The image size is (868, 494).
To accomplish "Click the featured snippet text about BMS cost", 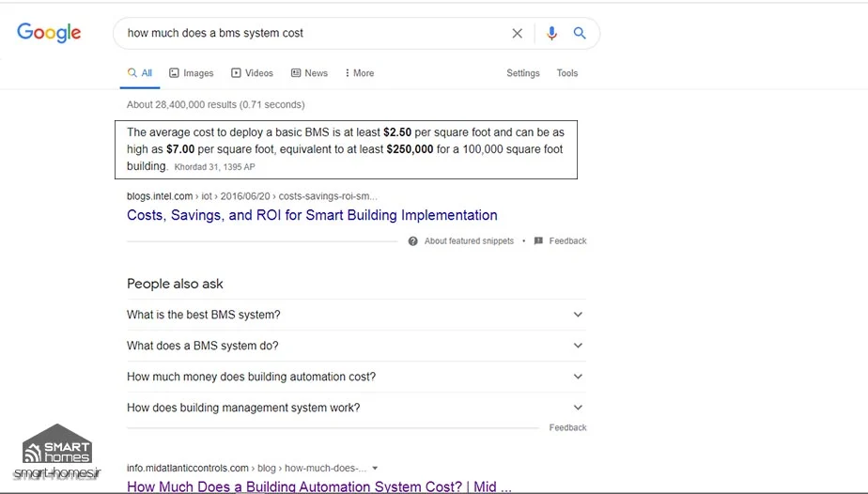I will click(x=346, y=149).
